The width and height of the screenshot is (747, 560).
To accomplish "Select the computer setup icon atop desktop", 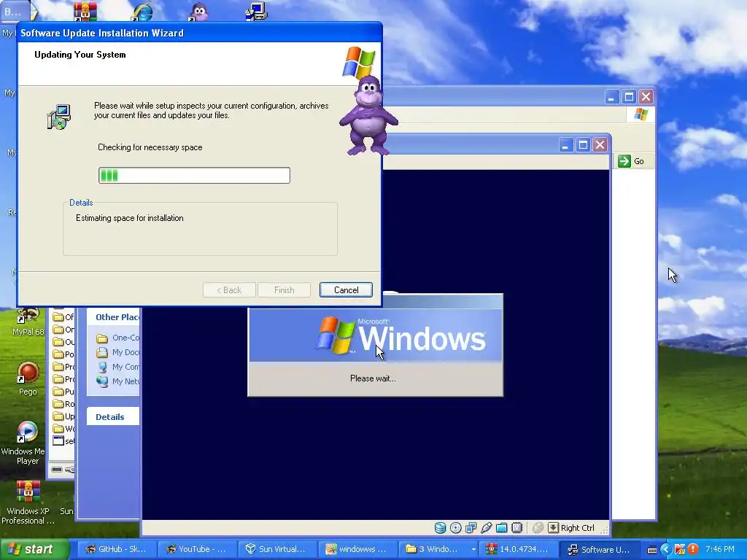I will [x=256, y=12].
